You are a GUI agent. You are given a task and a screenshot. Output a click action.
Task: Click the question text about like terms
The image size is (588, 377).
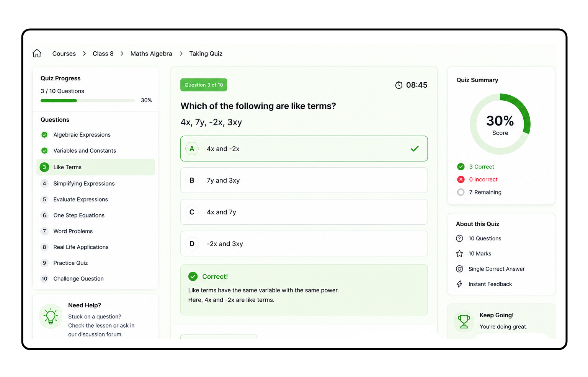tap(258, 106)
